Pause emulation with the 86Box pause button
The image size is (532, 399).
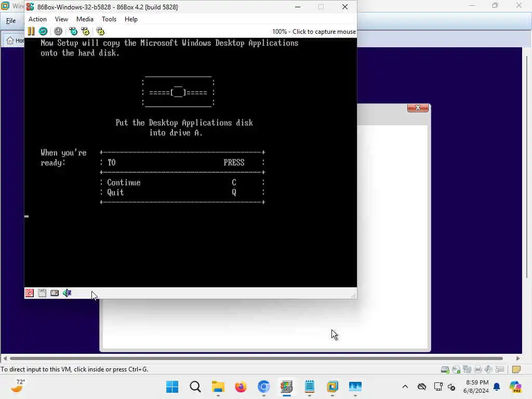coord(31,31)
